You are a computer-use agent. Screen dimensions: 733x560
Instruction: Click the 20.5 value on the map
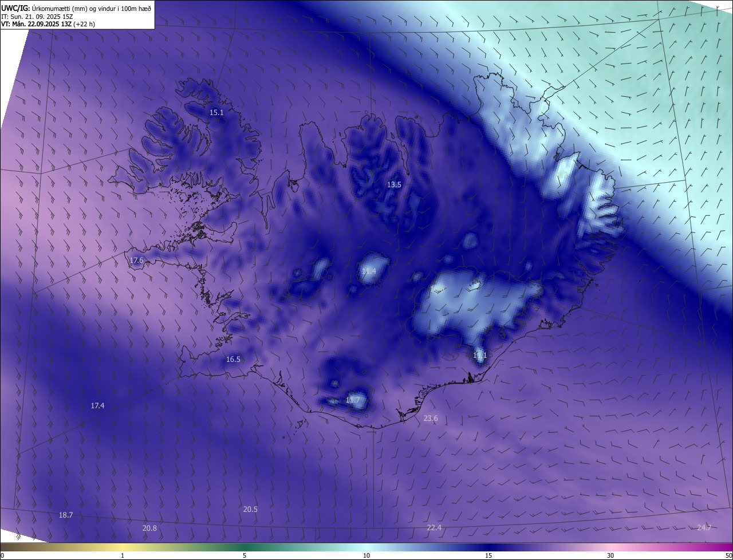click(250, 510)
